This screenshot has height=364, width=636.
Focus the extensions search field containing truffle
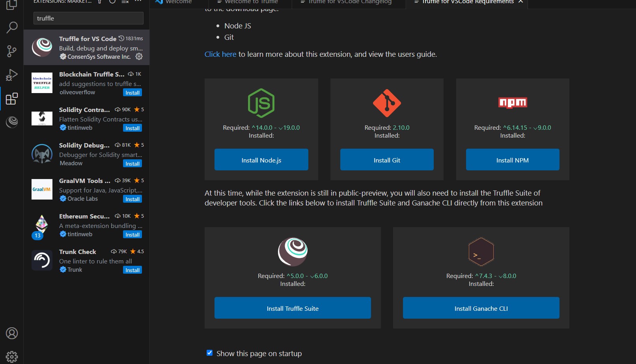[88, 18]
